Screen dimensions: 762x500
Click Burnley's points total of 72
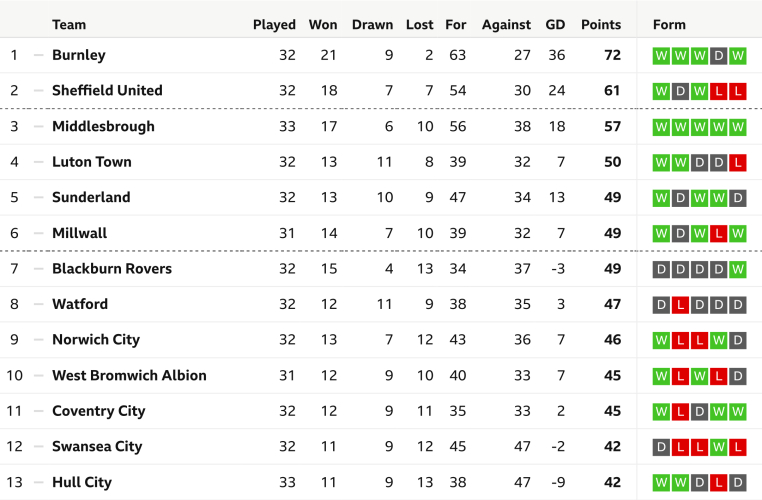coord(612,55)
